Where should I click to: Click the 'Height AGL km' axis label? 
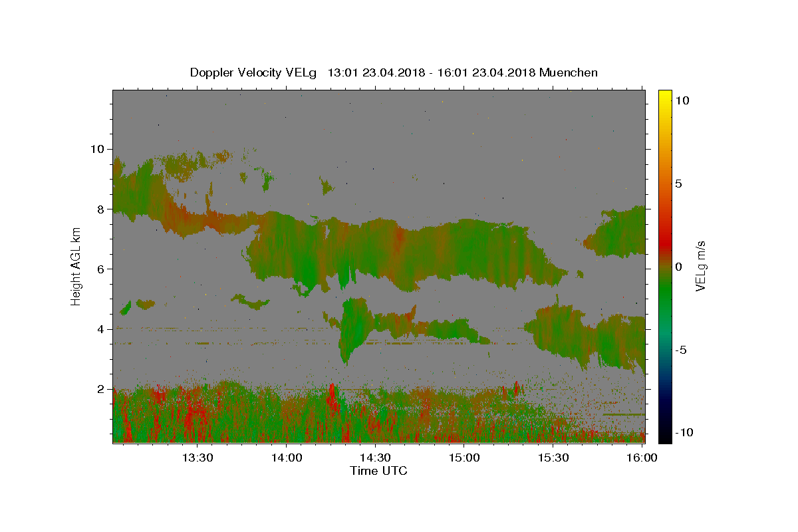click(76, 266)
